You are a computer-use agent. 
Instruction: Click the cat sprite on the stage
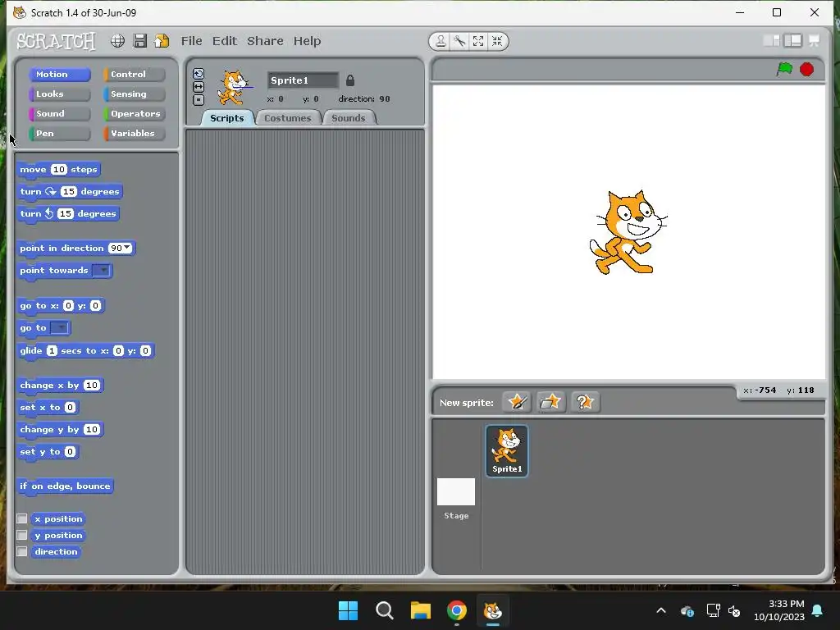[628, 232]
